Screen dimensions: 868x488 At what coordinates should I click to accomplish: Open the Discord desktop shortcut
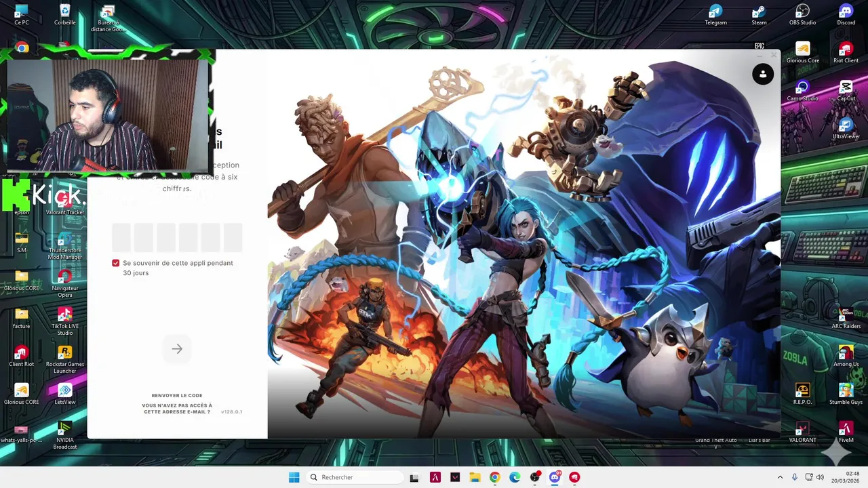click(846, 15)
